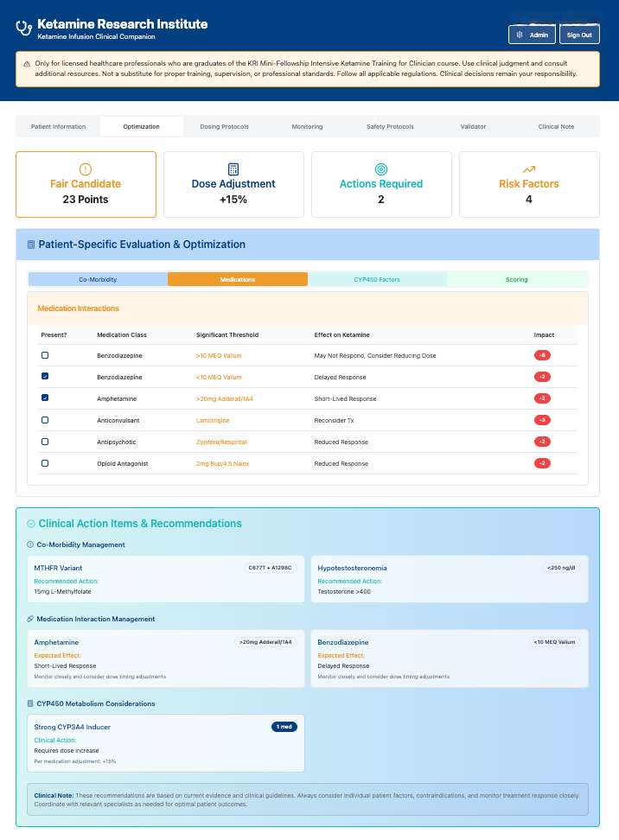
Task: Click the Fair Candidate alert circle icon
Action: pos(86,169)
